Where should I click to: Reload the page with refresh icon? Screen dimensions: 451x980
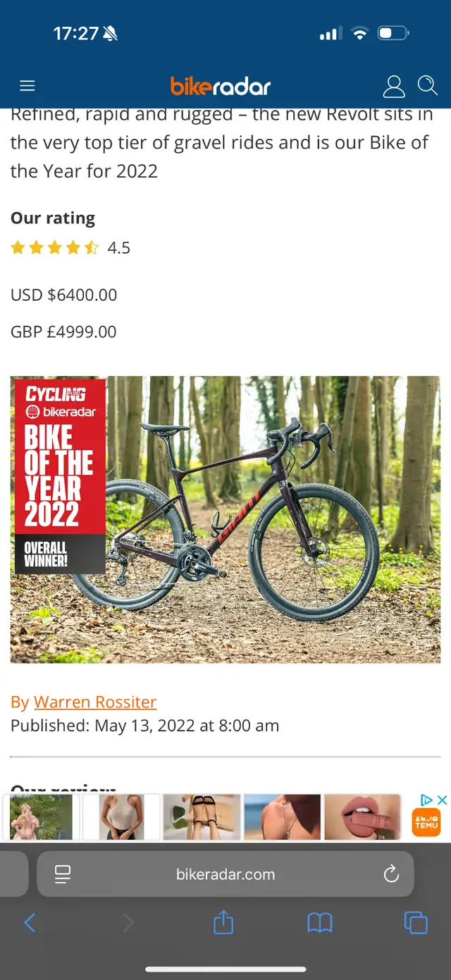tap(391, 874)
